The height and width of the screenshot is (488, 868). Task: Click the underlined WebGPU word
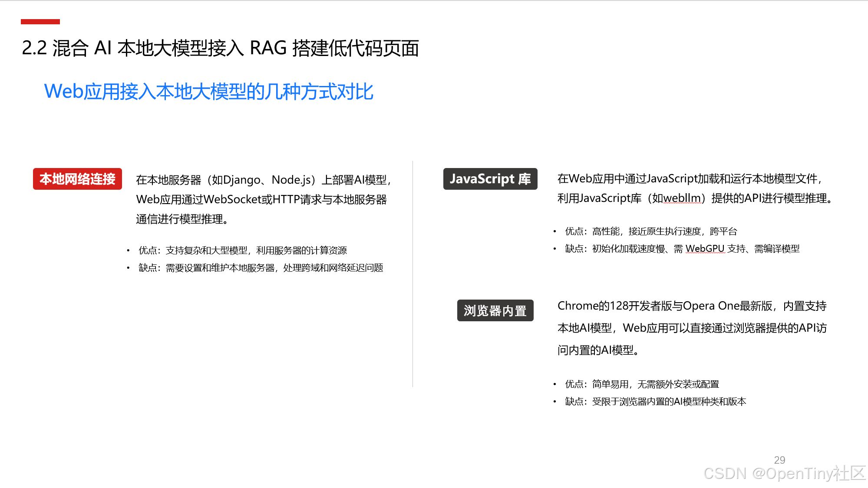point(705,249)
